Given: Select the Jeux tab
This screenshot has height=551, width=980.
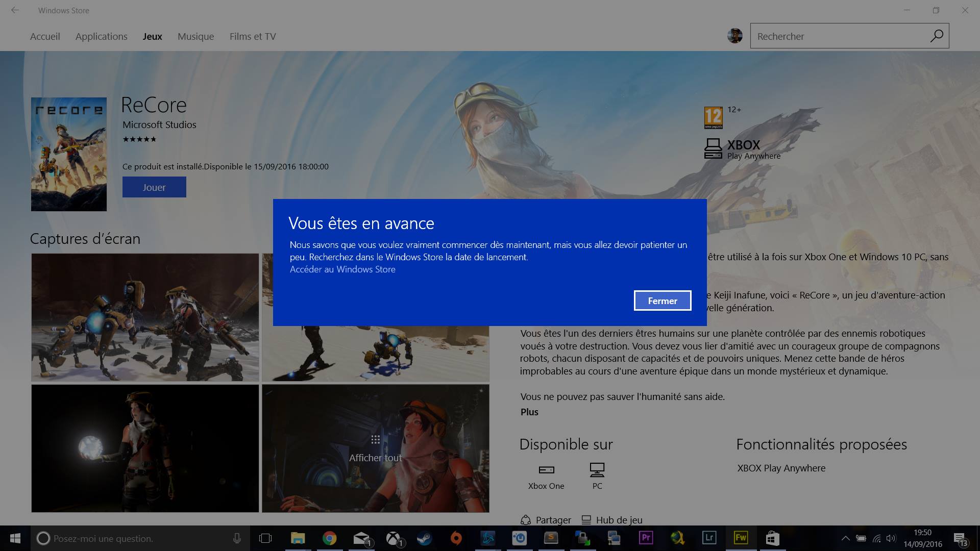Looking at the screenshot, I should tap(152, 36).
